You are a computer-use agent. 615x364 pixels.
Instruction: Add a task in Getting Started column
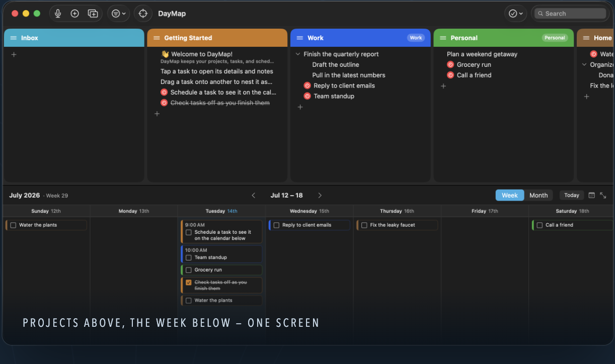[157, 114]
